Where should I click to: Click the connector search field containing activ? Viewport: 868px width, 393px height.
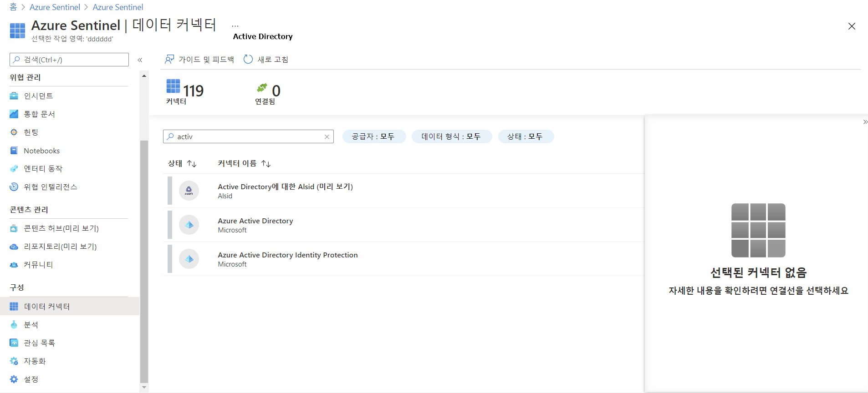pos(248,136)
